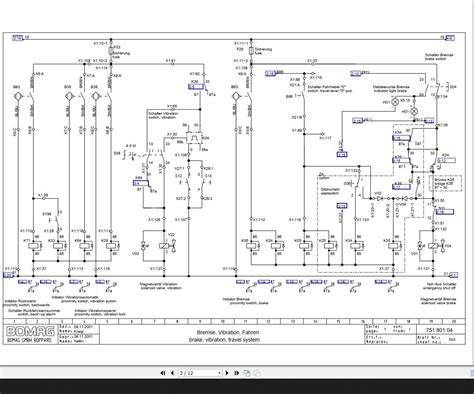Go to the first page of the document
The width and height of the screenshot is (474, 394).
(163, 373)
